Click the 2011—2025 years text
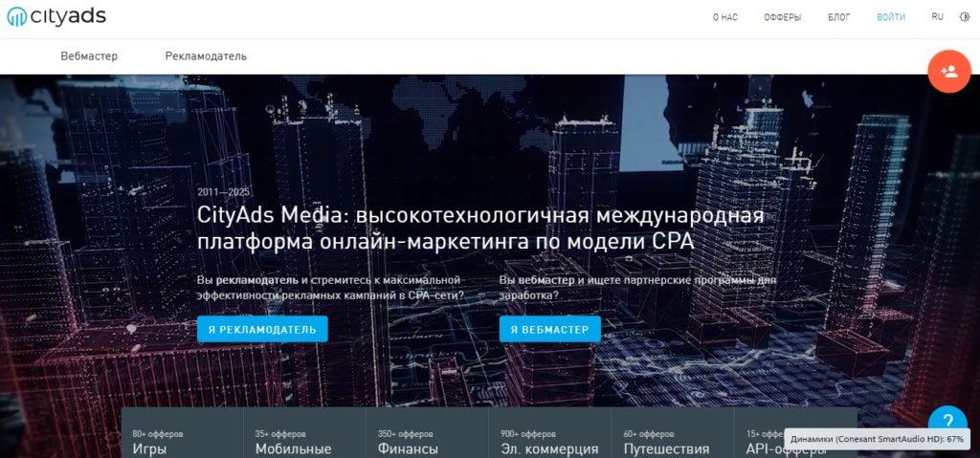 (223, 192)
